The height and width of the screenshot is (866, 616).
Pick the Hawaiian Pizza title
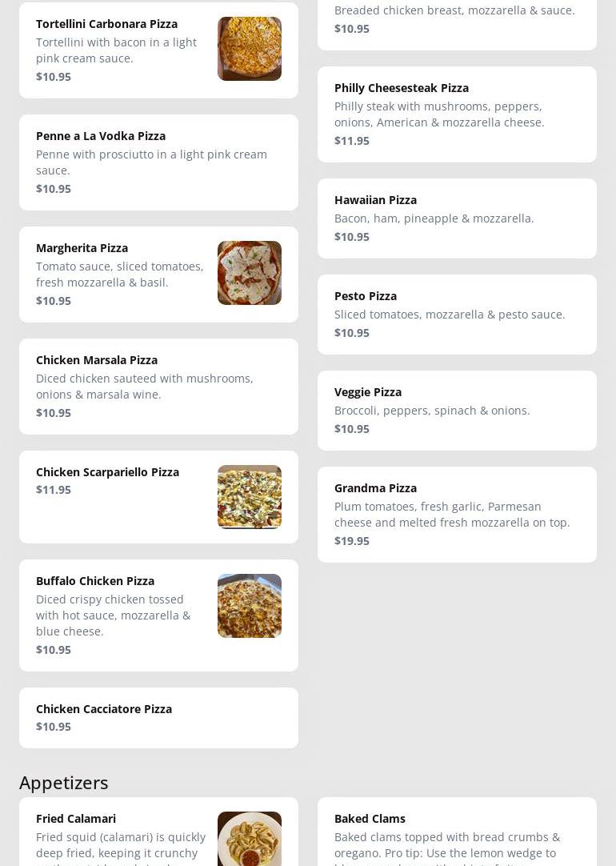click(x=375, y=200)
